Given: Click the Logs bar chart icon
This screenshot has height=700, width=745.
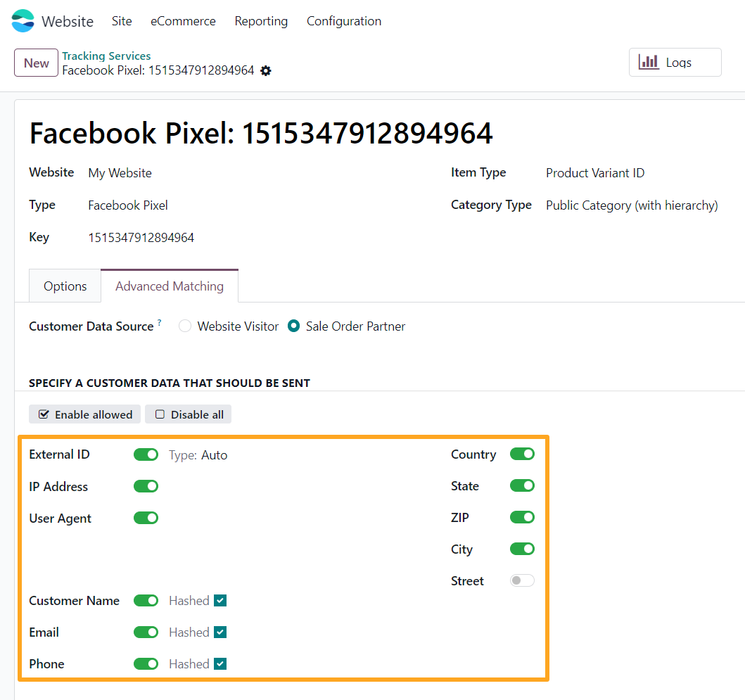Looking at the screenshot, I should coord(649,62).
